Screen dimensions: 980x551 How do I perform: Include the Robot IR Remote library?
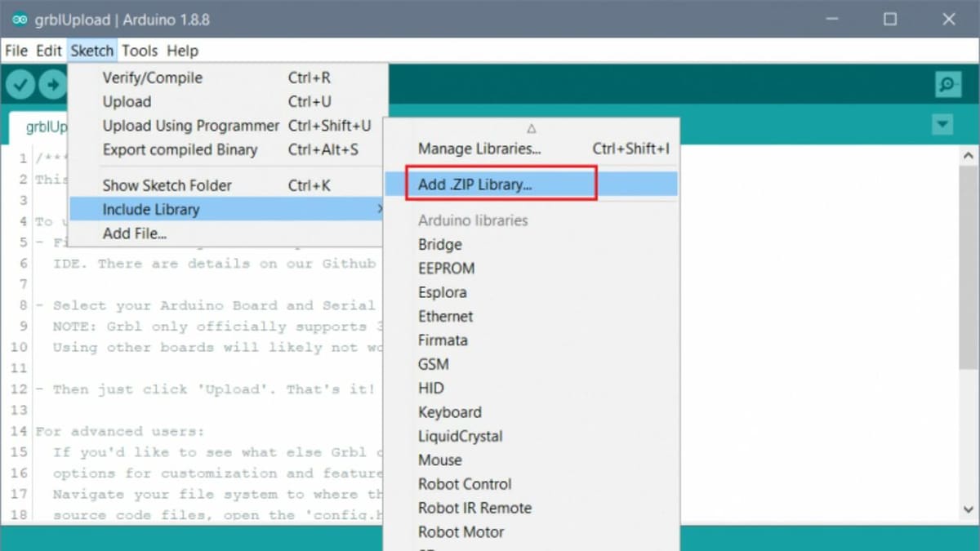532,508
